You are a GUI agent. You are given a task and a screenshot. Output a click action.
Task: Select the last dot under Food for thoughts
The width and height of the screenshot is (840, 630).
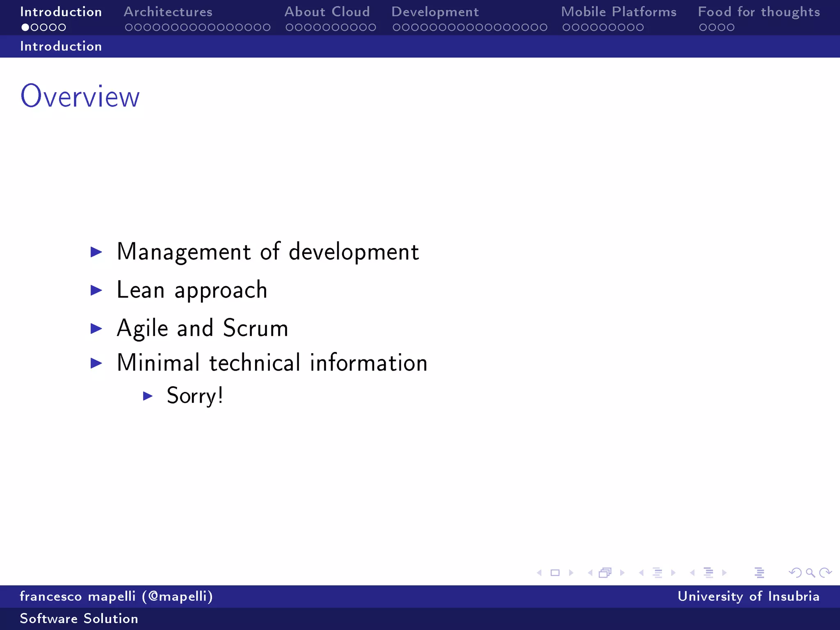[730, 27]
